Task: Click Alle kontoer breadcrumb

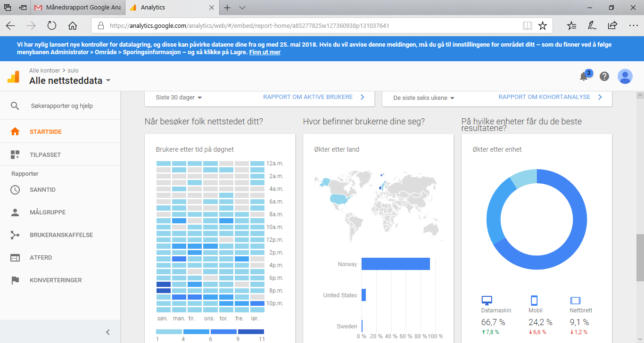Action: 44,71
